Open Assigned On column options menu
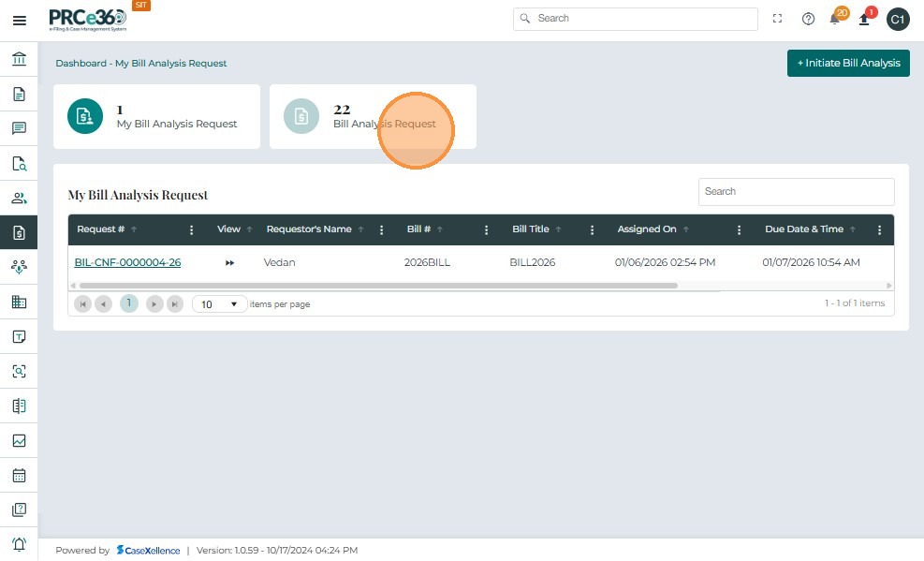924x561 pixels. point(739,229)
